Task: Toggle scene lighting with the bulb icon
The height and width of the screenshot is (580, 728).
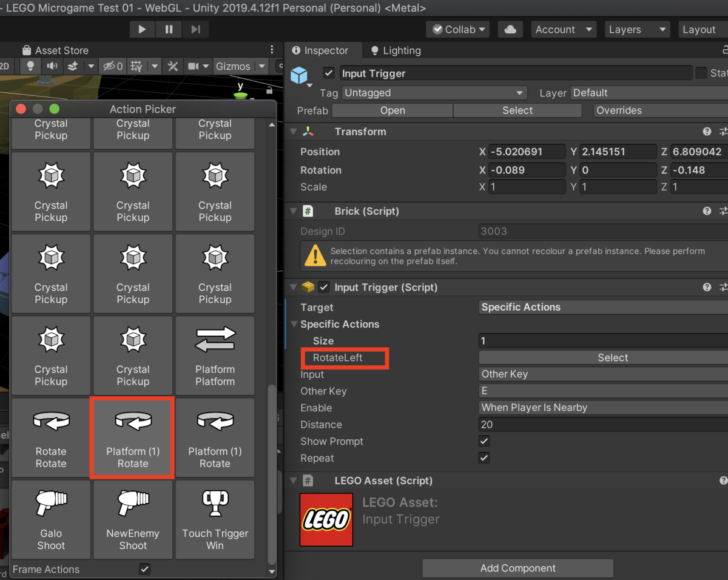Action: pos(30,66)
